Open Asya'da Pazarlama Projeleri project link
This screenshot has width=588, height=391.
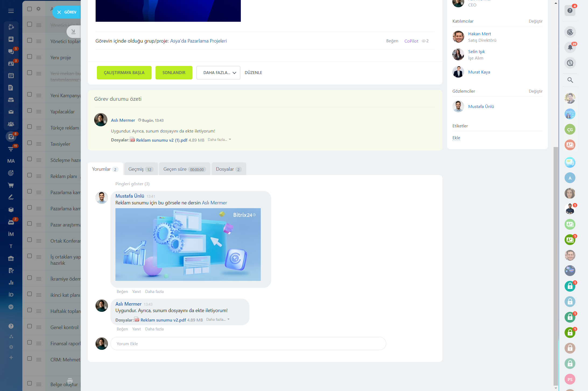tap(198, 41)
